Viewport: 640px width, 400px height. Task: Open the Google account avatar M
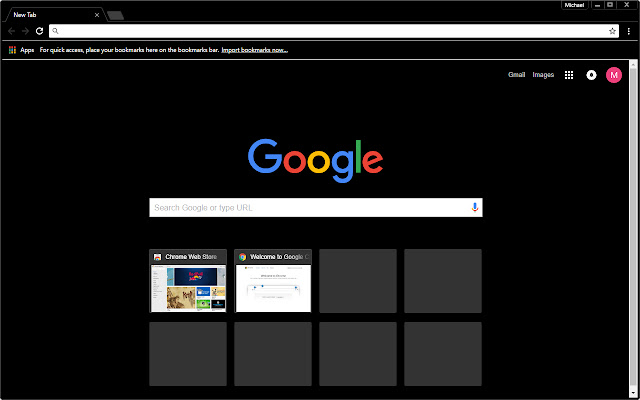[x=613, y=75]
